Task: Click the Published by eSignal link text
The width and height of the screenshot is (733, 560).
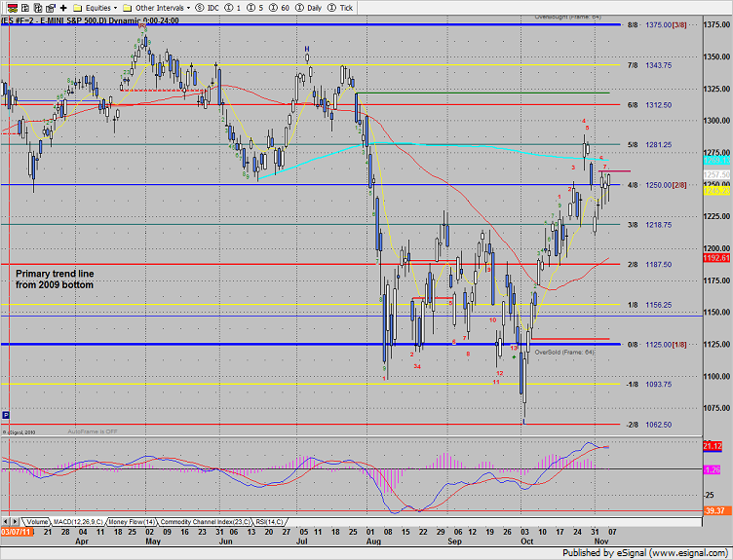Action: coord(645,553)
